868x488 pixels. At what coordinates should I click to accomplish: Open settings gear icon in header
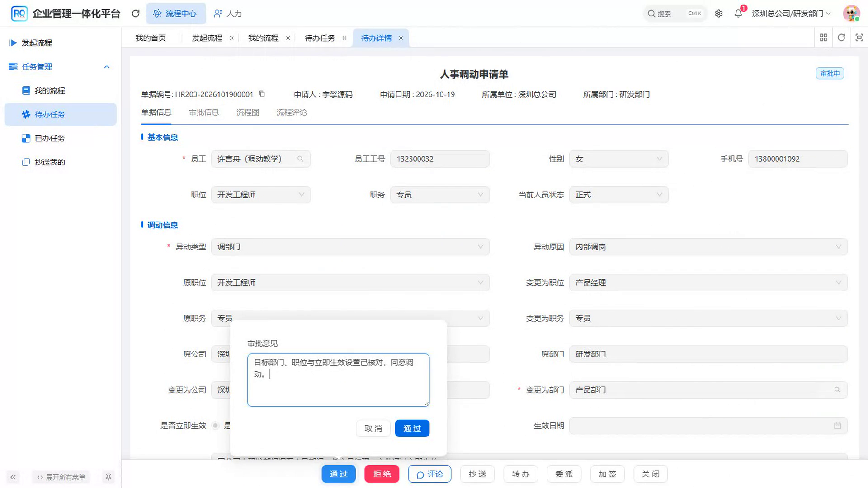coord(719,14)
